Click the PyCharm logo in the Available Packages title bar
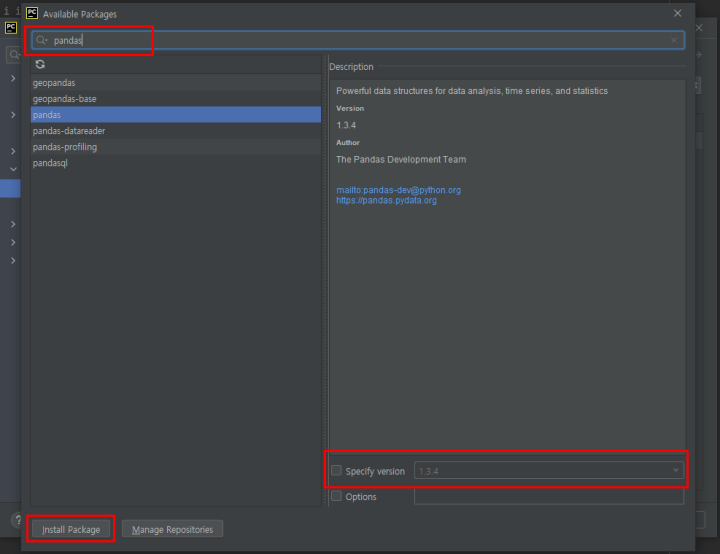This screenshot has height=554, width=720. pos(32,13)
